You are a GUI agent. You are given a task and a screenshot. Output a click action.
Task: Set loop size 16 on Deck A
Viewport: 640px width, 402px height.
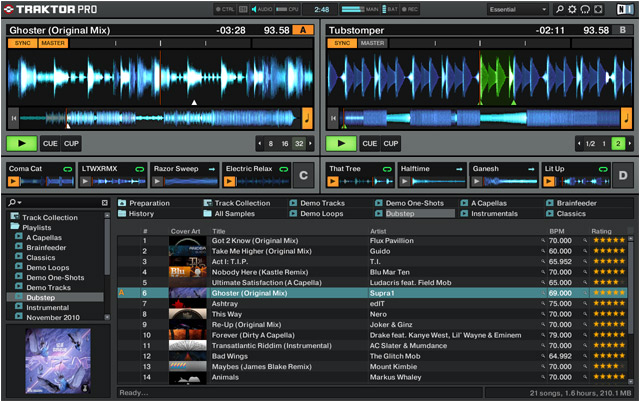[x=285, y=143]
